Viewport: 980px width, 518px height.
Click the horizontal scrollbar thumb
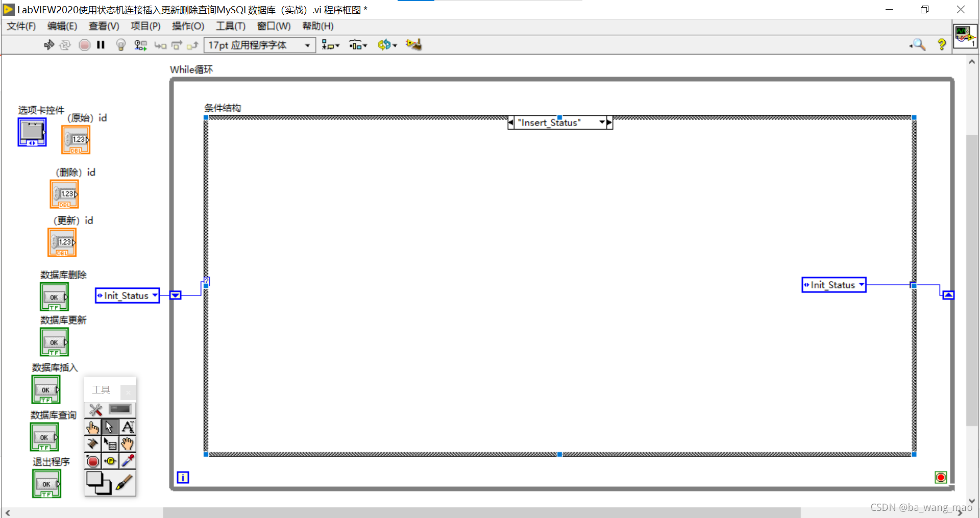pyautogui.click(x=481, y=512)
